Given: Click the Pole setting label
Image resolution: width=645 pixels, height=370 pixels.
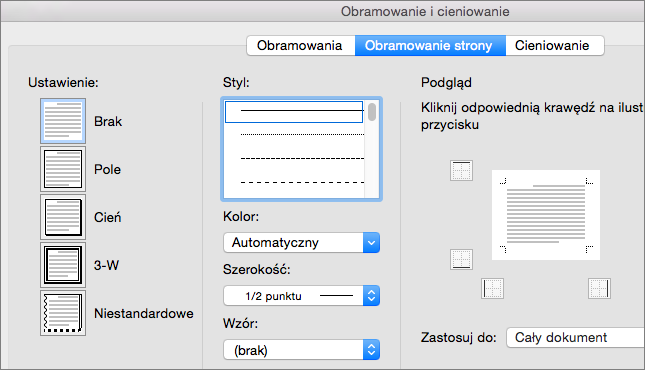Looking at the screenshot, I should tap(107, 169).
